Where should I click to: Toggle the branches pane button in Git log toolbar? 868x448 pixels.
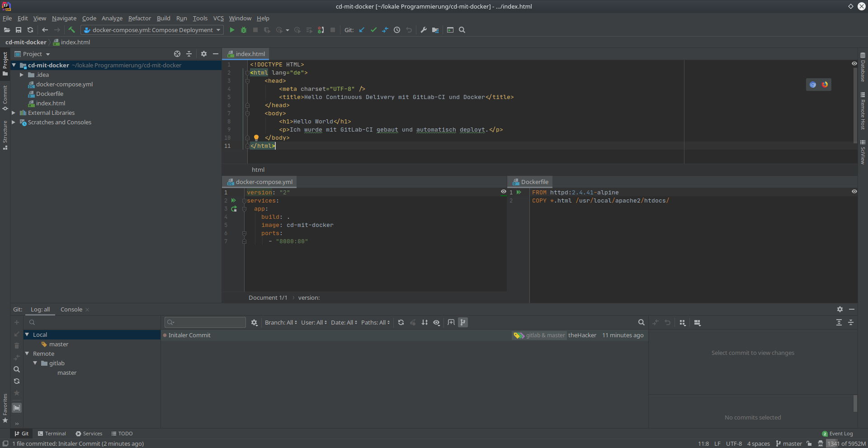click(463, 322)
